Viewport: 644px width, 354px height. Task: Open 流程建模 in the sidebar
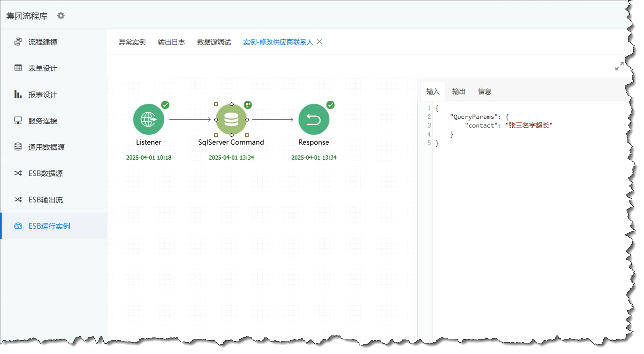[x=43, y=42]
